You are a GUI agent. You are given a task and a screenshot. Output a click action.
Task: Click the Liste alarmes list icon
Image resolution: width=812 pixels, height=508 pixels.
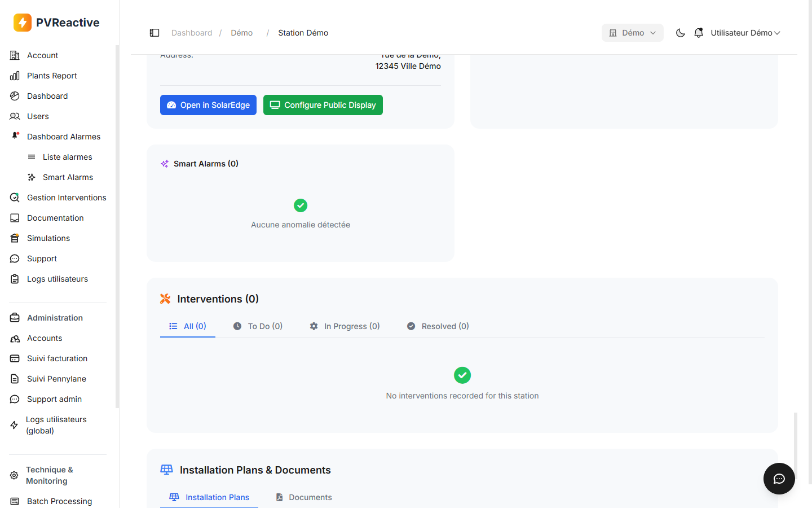(x=32, y=157)
